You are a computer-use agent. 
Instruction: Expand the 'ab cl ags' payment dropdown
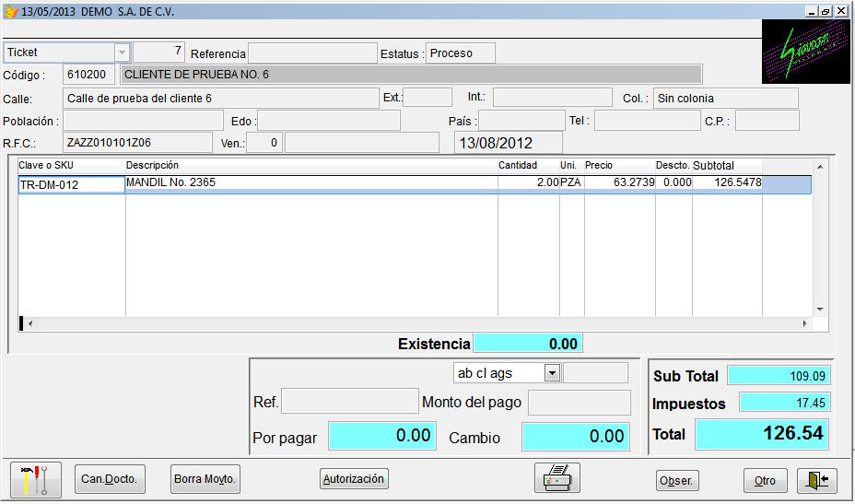coord(552,373)
